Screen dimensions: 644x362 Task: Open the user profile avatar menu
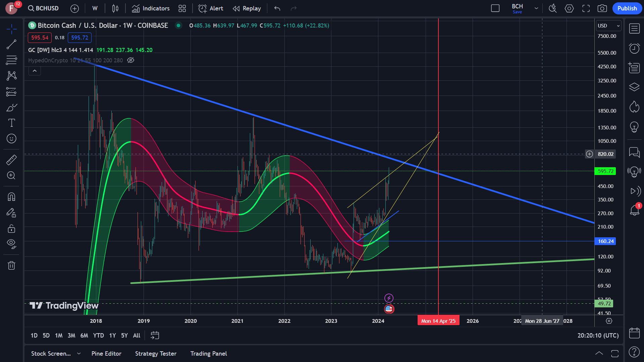[x=11, y=8]
